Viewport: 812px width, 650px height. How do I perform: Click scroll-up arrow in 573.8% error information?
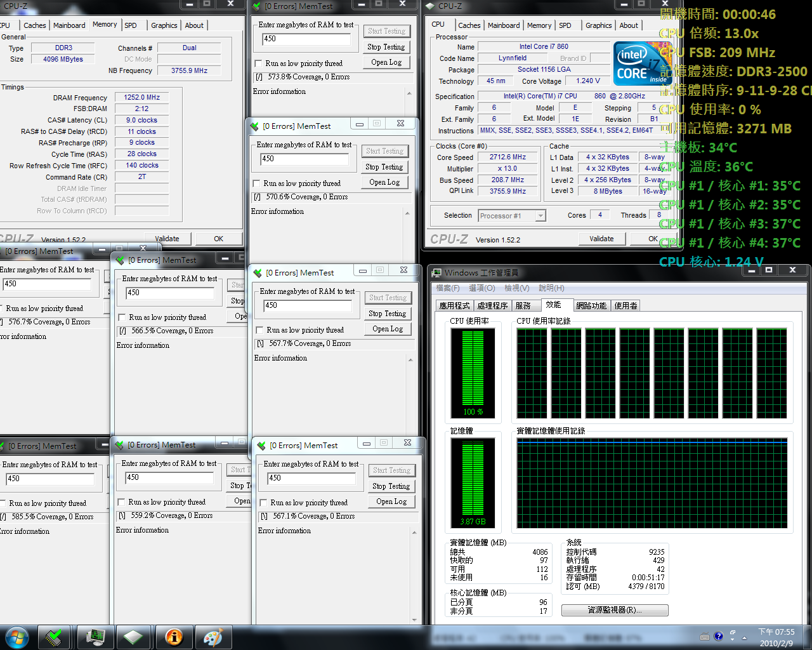coord(409,93)
